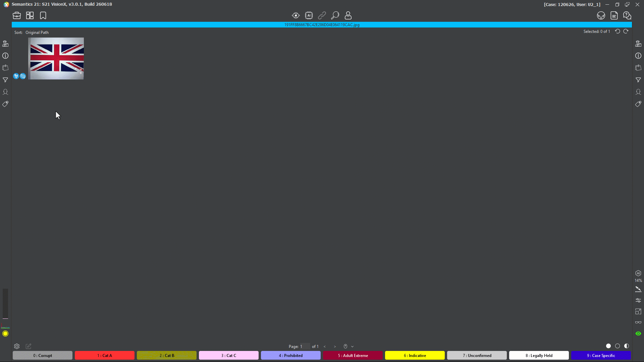
Task: Open the bookmarks icon in top toolbar
Action: [43, 15]
